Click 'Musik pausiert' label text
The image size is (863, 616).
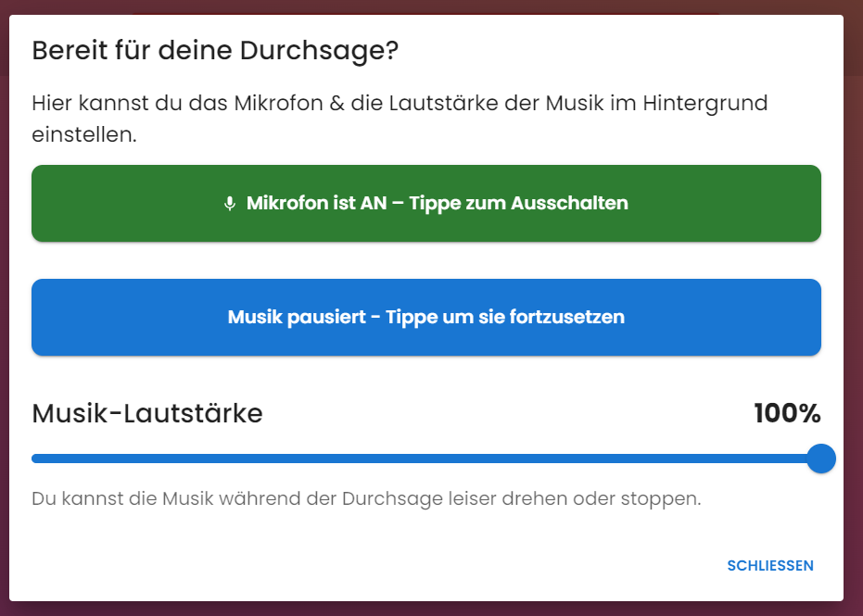pos(297,317)
